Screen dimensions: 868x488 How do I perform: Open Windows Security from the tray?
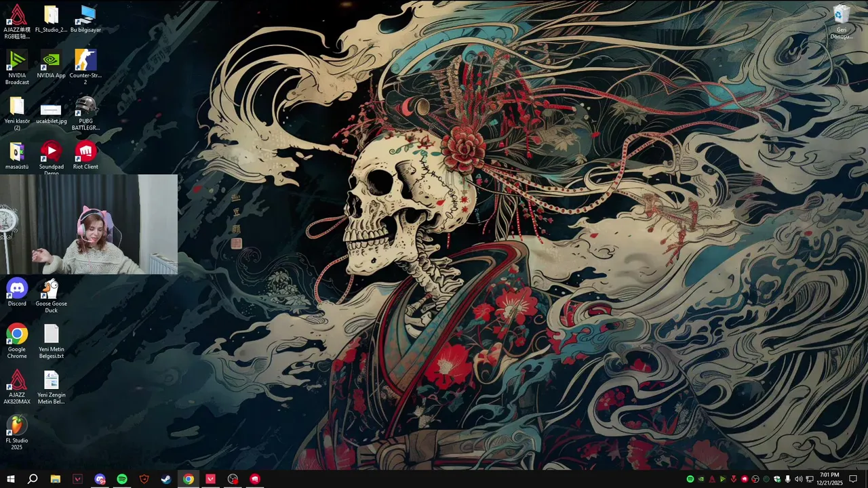coord(777,479)
